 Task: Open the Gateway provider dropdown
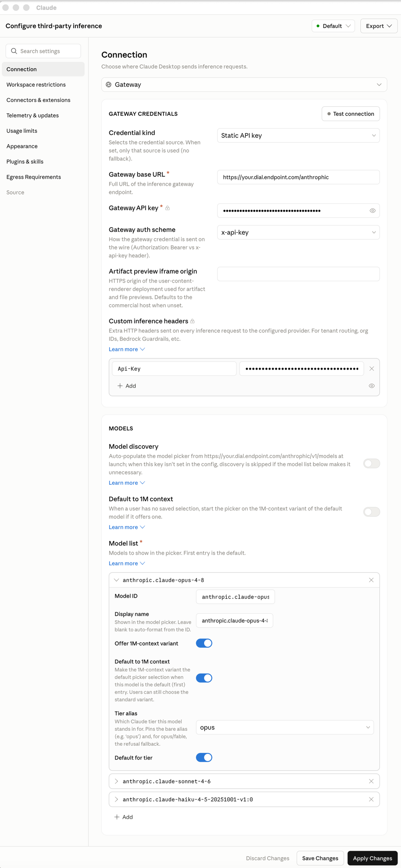pyautogui.click(x=244, y=85)
